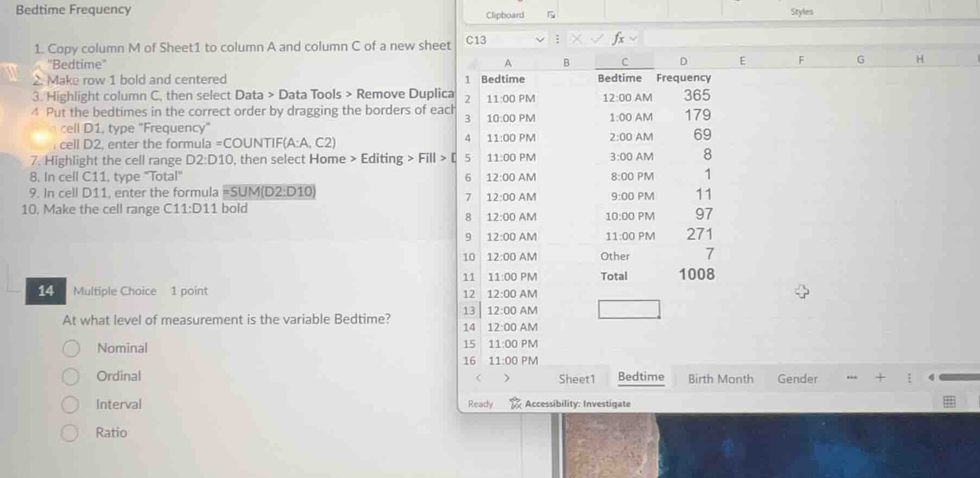980x478 pixels.
Task: Choose the Ratio radio button
Action: tap(69, 433)
